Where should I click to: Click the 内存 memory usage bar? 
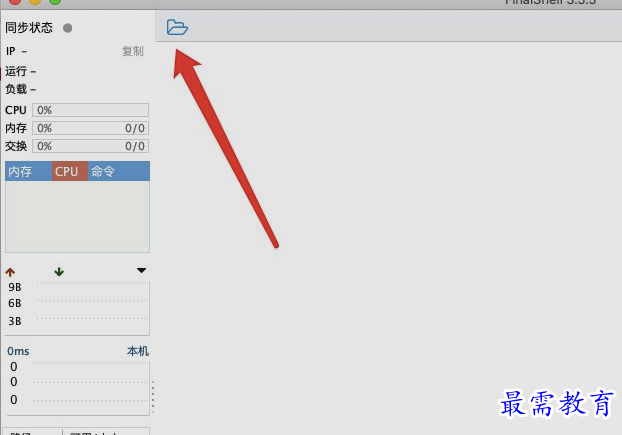[90, 128]
